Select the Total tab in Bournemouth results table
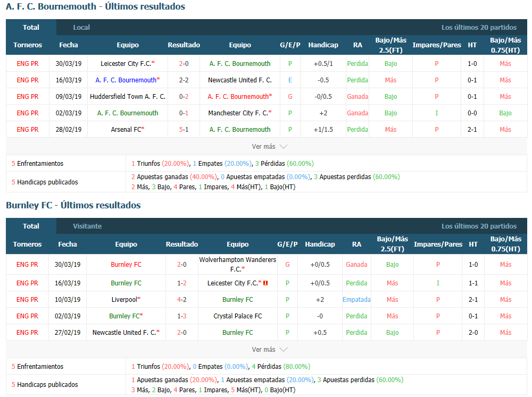Screen dimensions: 532x397 click(x=31, y=28)
